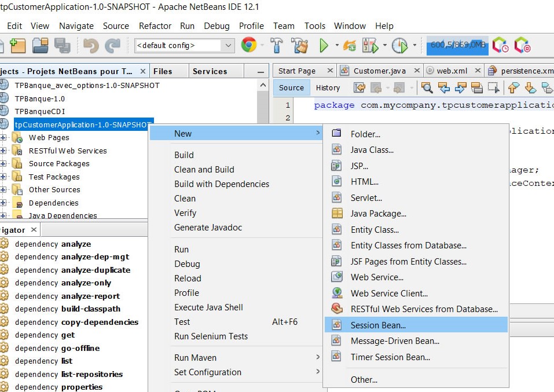Click the green Run Project arrow
The height and width of the screenshot is (392, 554).
point(324,46)
